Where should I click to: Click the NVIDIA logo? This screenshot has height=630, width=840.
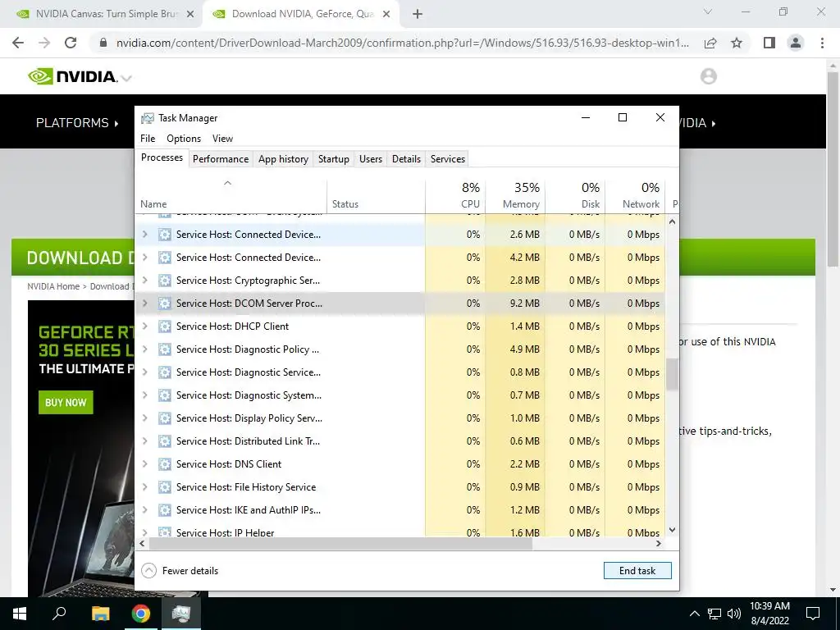(73, 76)
